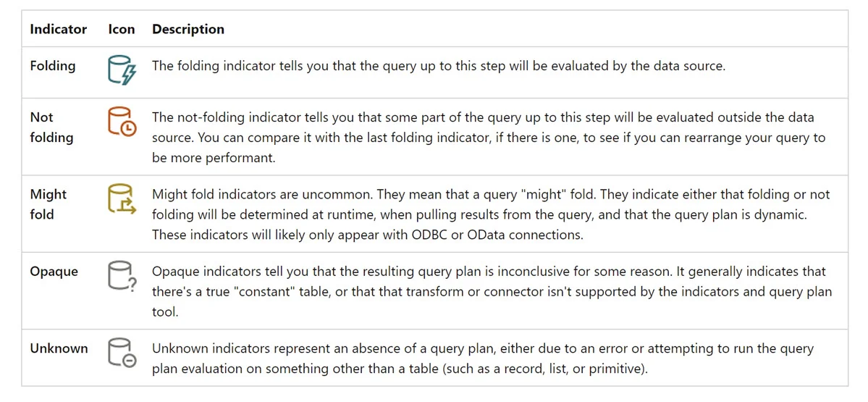This screenshot has height=402, width=868.
Task: Click the Unknown indicators description paragraph
Action: pyautogui.click(x=484, y=359)
